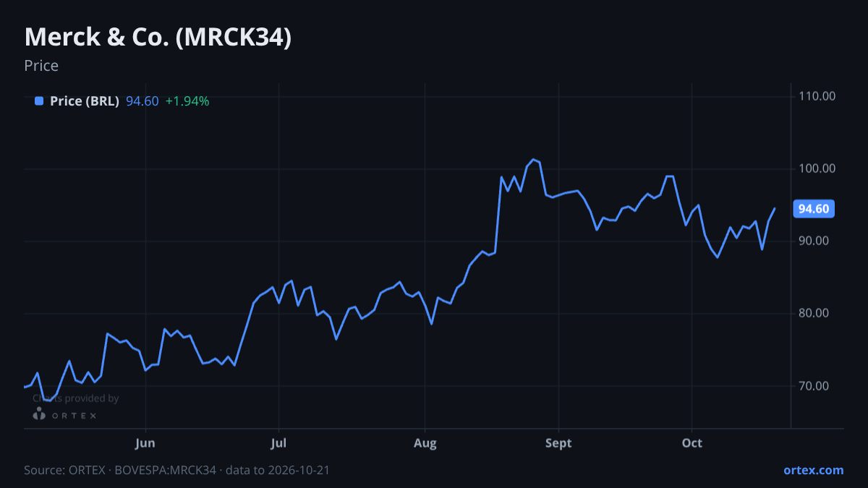Open the ortex.com link
868x488 pixels.
(813, 470)
